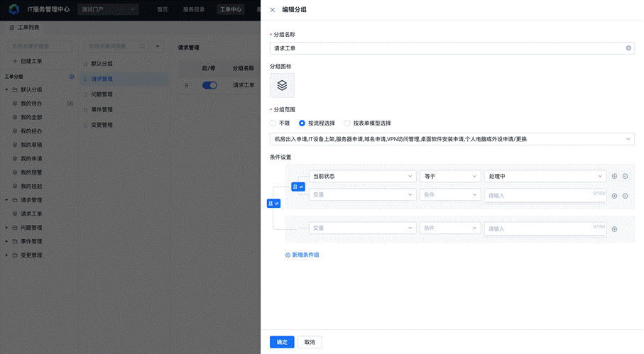Expand the 问题管理 tree node
This screenshot has height=354, width=644.
[x=6, y=227]
